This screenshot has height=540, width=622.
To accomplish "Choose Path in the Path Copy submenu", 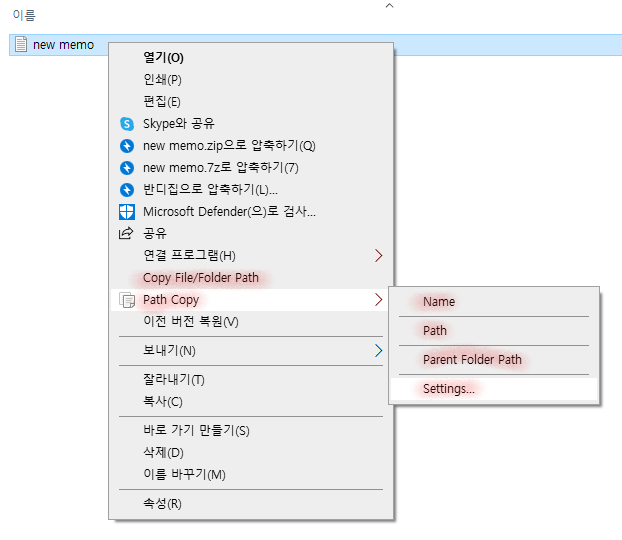I will 494,331.
